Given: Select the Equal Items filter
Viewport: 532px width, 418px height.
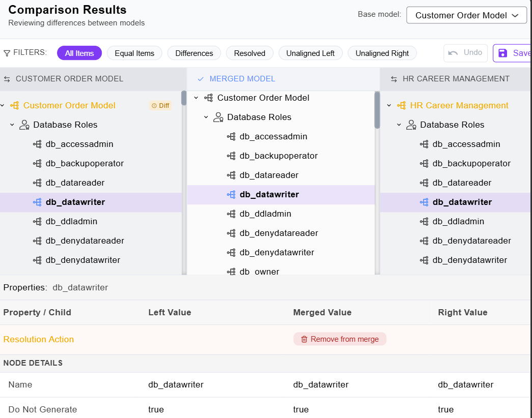Looking at the screenshot, I should point(134,53).
